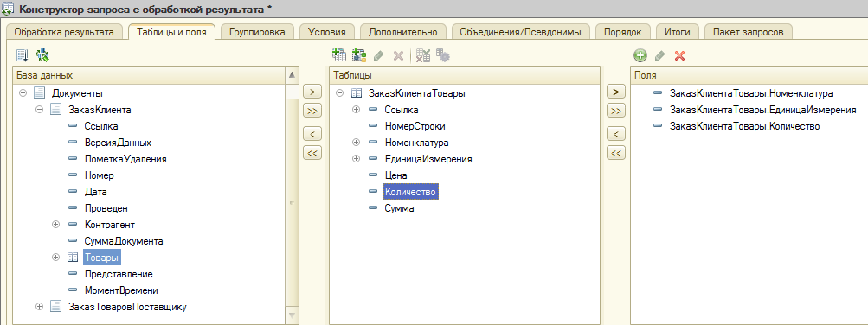This screenshot has width=868, height=325.
Task: Collapse the Документы tree node
Action: pos(23,93)
